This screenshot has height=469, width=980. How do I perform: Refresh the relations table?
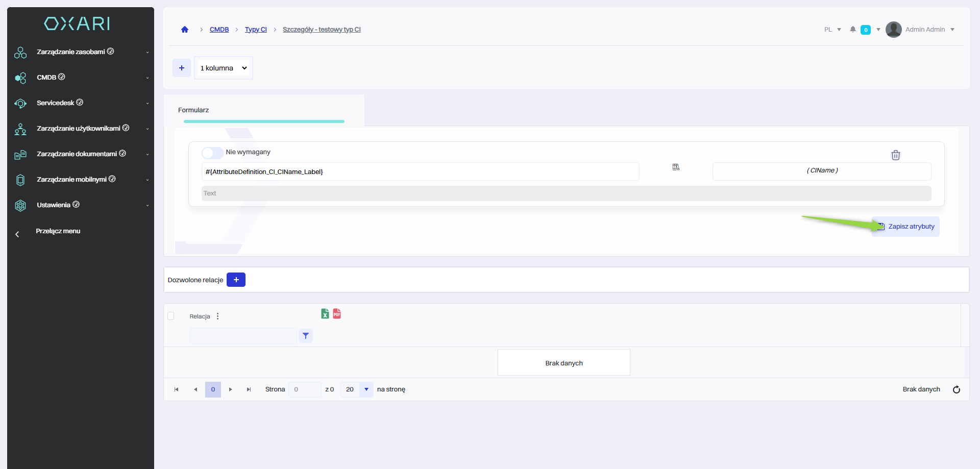tap(956, 390)
